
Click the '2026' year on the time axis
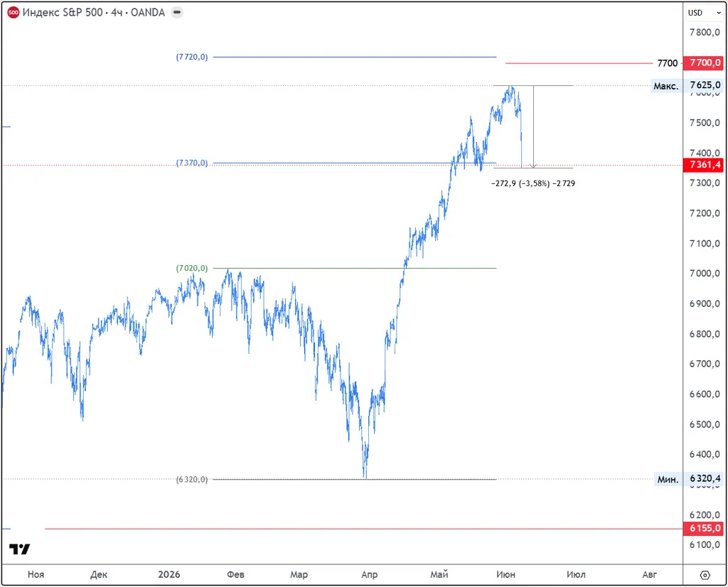pos(169,574)
